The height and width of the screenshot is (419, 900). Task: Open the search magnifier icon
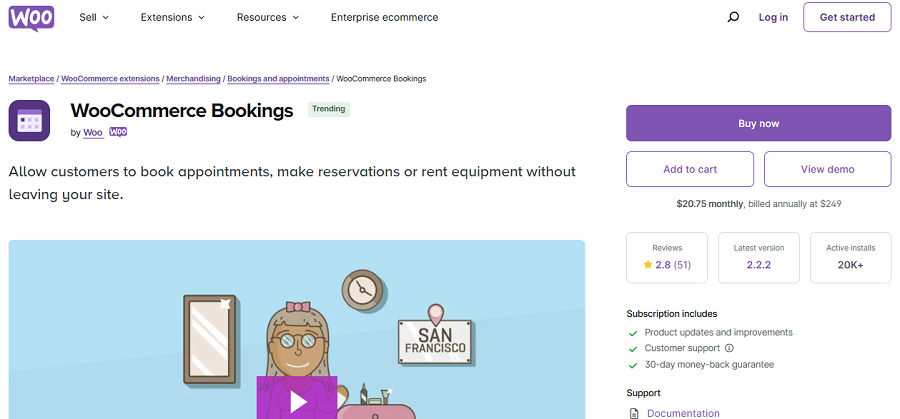(x=733, y=17)
